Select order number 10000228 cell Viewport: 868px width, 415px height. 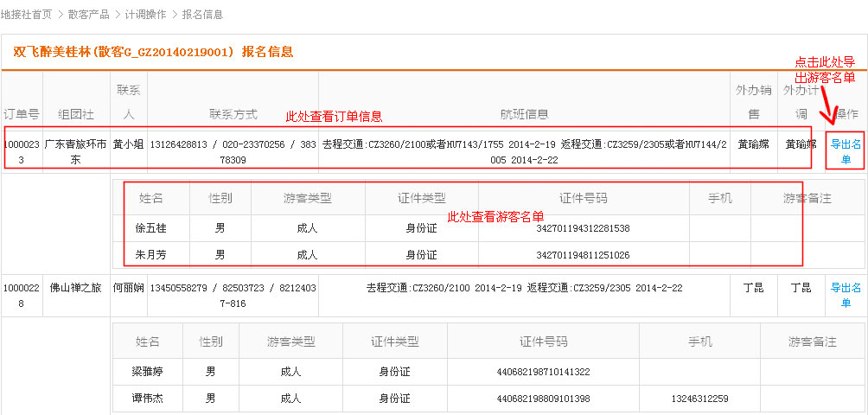22,295
